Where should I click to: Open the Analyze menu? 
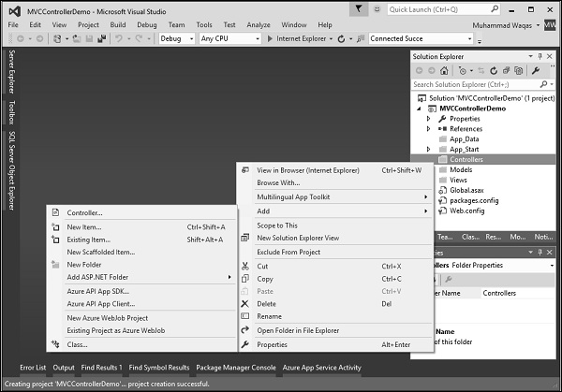(x=259, y=25)
